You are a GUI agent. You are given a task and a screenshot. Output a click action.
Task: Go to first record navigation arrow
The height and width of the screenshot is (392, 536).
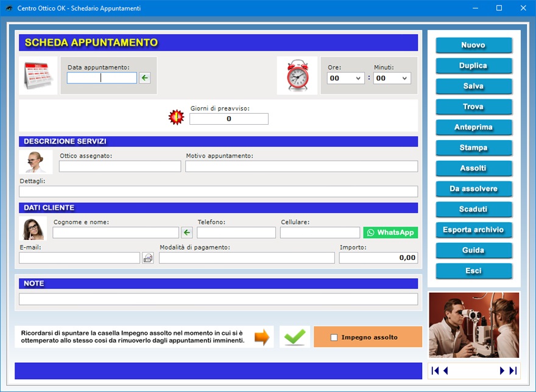[435, 371]
